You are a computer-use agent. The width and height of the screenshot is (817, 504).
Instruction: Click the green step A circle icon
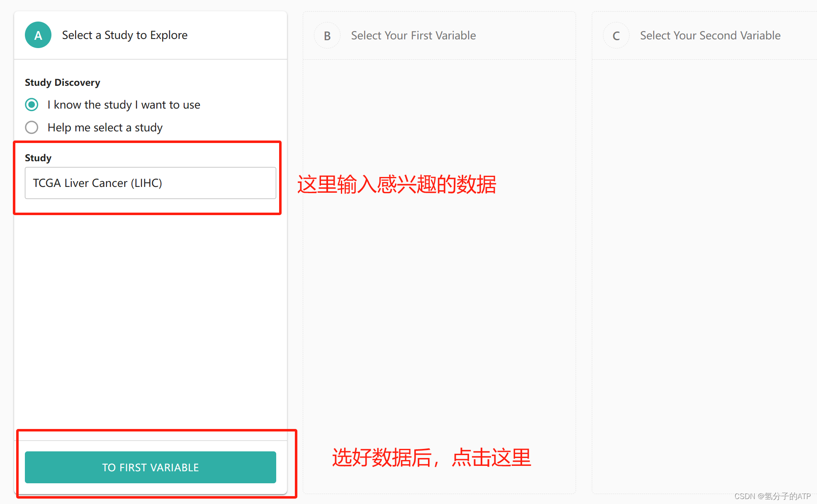pos(38,35)
